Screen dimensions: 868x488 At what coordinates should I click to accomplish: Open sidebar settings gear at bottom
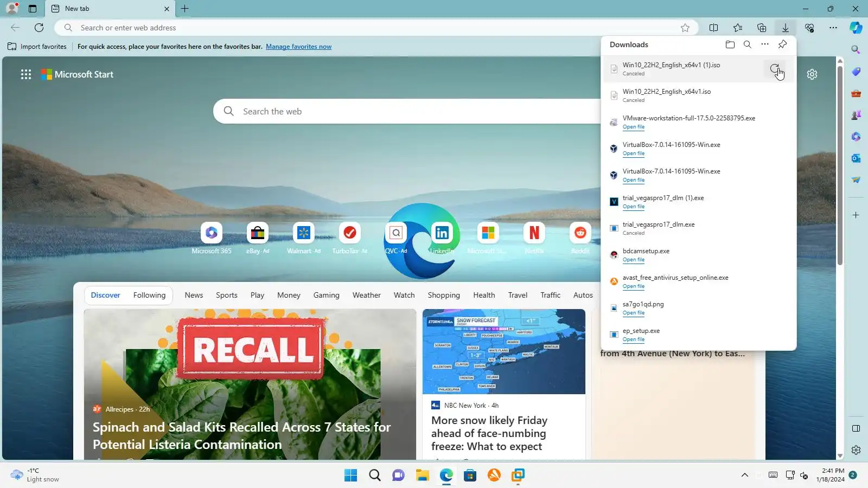856,450
